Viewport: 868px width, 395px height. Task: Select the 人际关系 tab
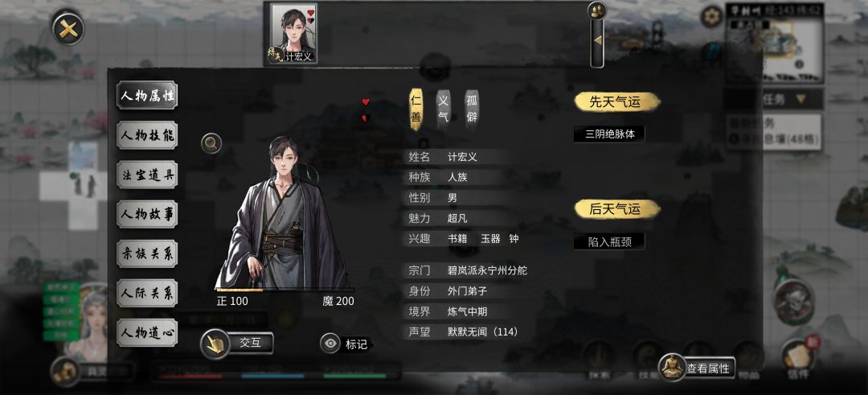(147, 293)
